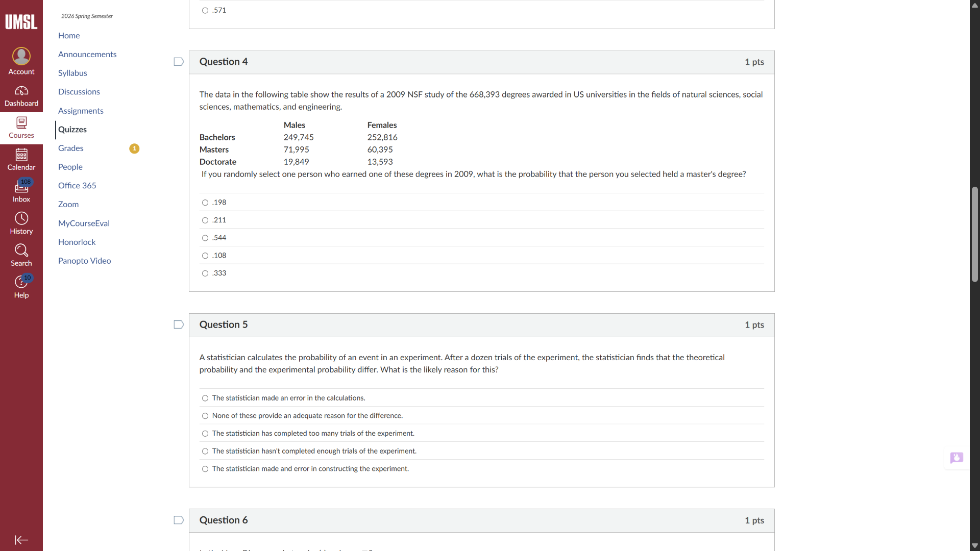Image resolution: width=980 pixels, height=551 pixels.
Task: View Grades with pending notification
Action: tap(70, 148)
